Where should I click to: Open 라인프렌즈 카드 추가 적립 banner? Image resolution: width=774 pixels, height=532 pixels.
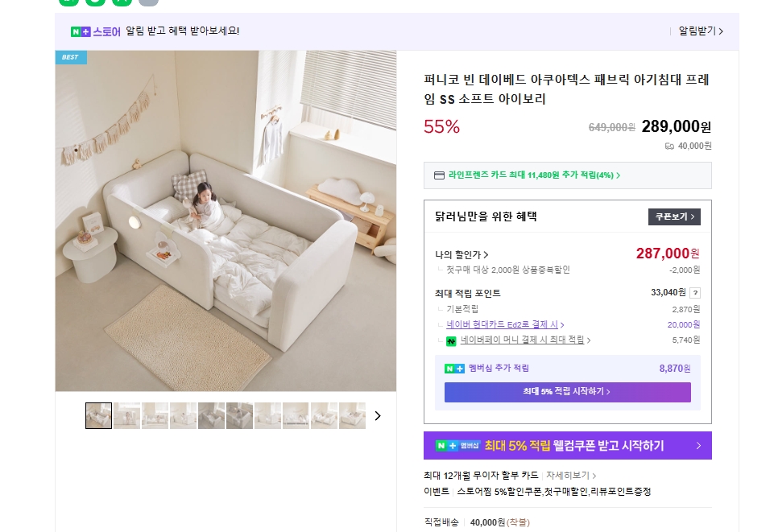pyautogui.click(x=567, y=175)
